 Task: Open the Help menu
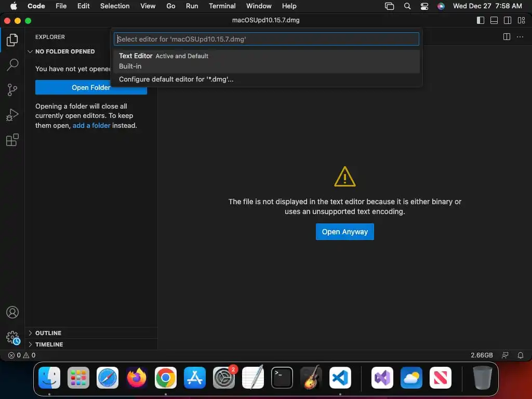point(289,6)
